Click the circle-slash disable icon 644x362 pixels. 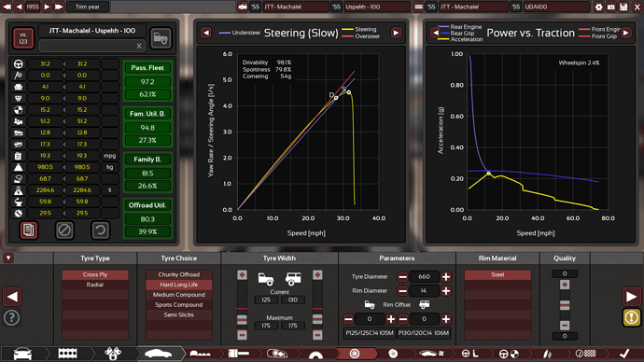pos(64,230)
